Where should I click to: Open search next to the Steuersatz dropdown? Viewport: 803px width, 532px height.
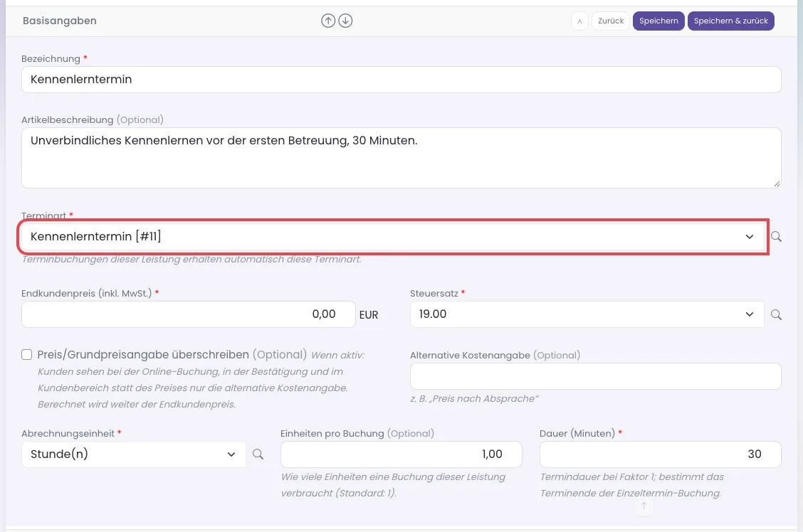coord(777,314)
